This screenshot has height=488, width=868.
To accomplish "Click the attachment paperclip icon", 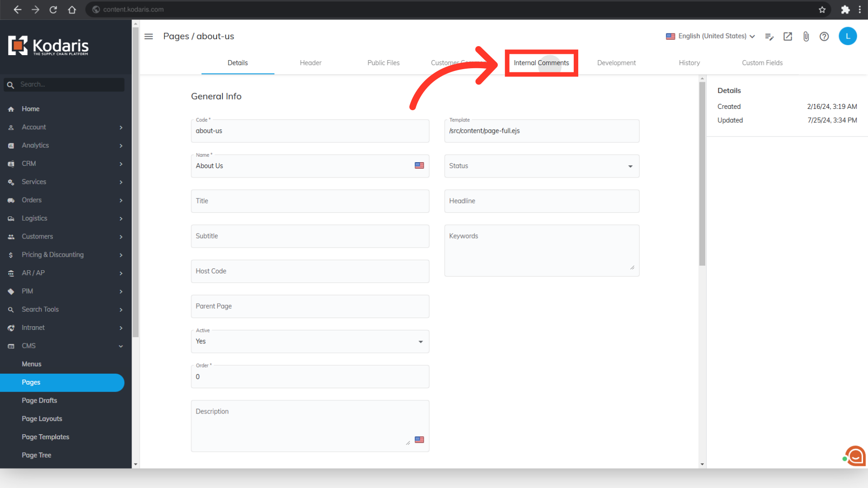I will 806,36.
